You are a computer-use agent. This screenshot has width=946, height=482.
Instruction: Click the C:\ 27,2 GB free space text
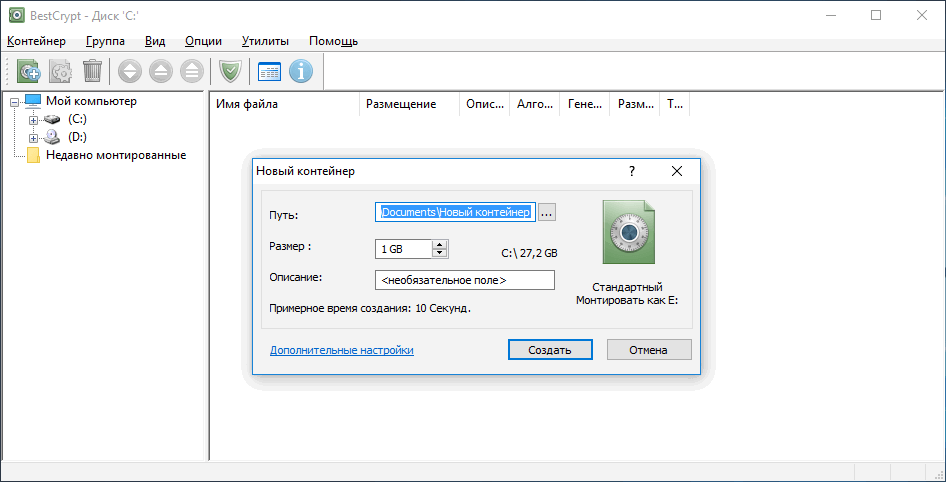529,254
